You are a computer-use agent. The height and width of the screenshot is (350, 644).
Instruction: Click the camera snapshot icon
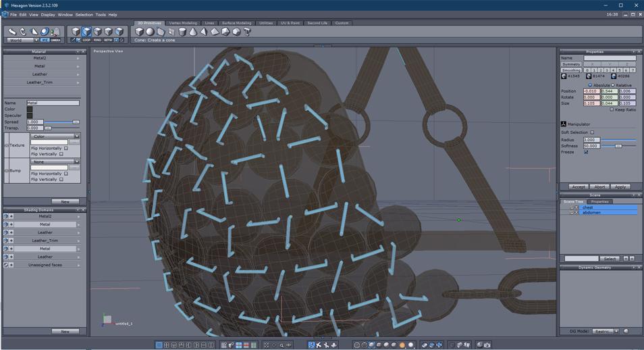tap(487, 345)
